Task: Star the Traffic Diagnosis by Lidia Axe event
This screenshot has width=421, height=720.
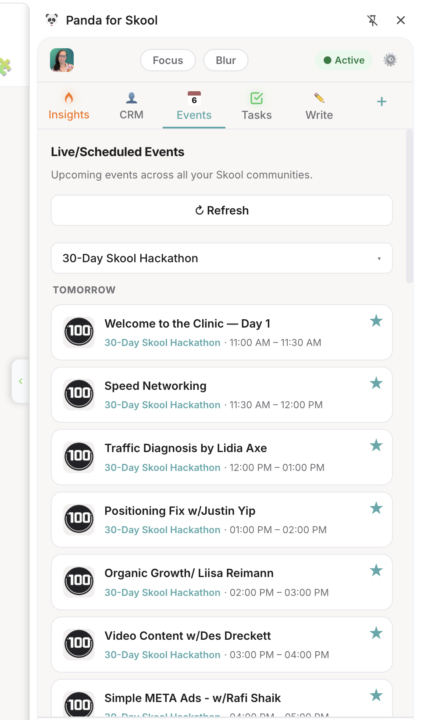Action: click(376, 445)
